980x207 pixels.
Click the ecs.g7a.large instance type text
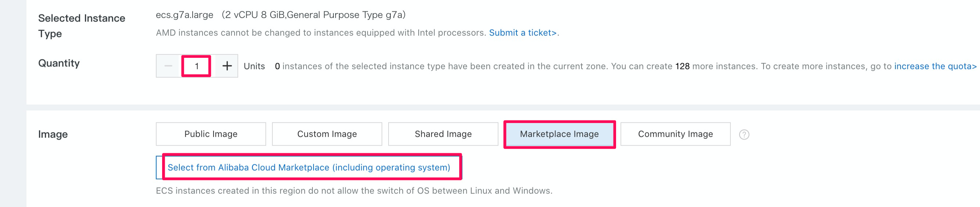click(x=185, y=15)
